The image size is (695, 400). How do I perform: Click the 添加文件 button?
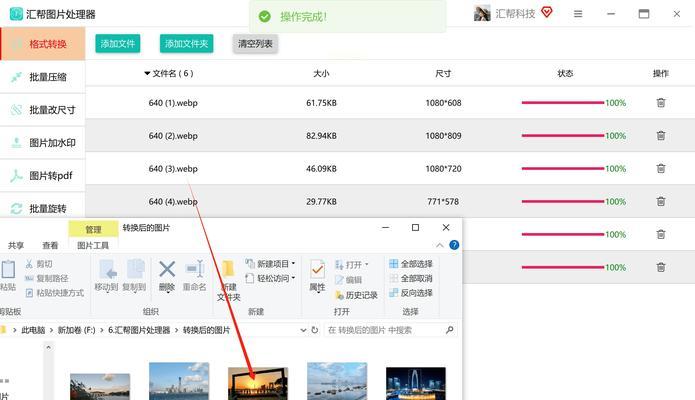coord(117,43)
